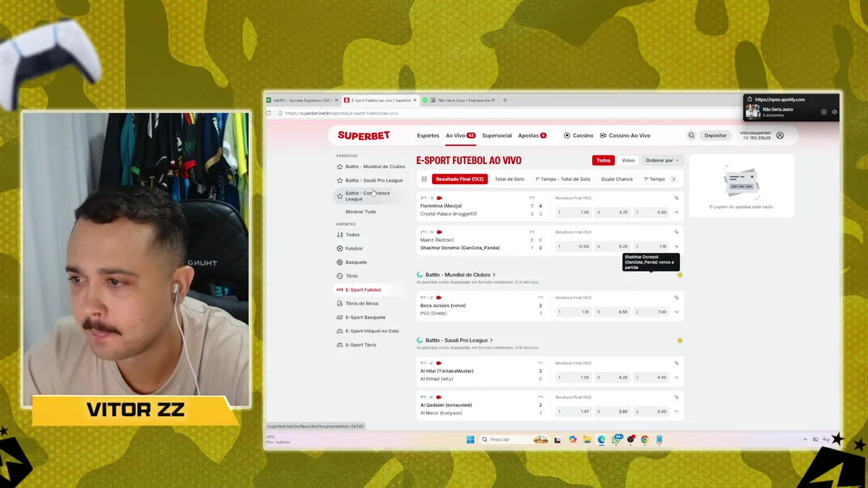Screen dimensions: 868x488
Task: Open the Cassino link
Action: (578, 136)
